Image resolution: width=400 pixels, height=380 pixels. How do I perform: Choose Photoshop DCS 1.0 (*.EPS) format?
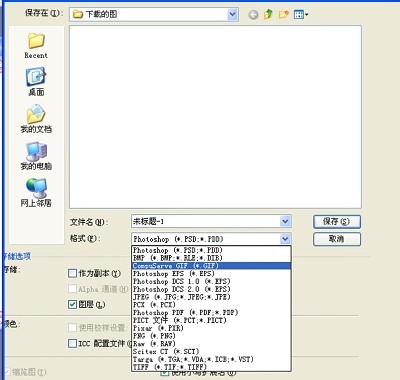point(211,281)
